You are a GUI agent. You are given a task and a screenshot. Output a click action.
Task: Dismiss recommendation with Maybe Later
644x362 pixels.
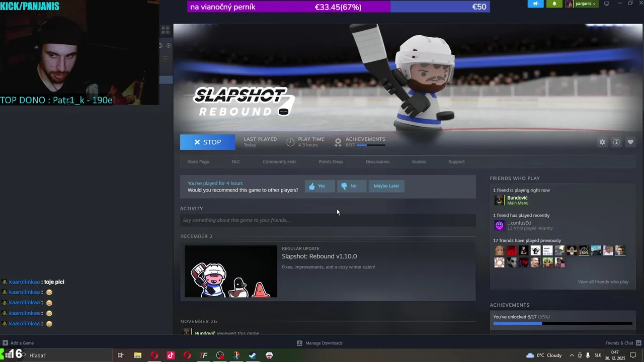[x=386, y=186]
